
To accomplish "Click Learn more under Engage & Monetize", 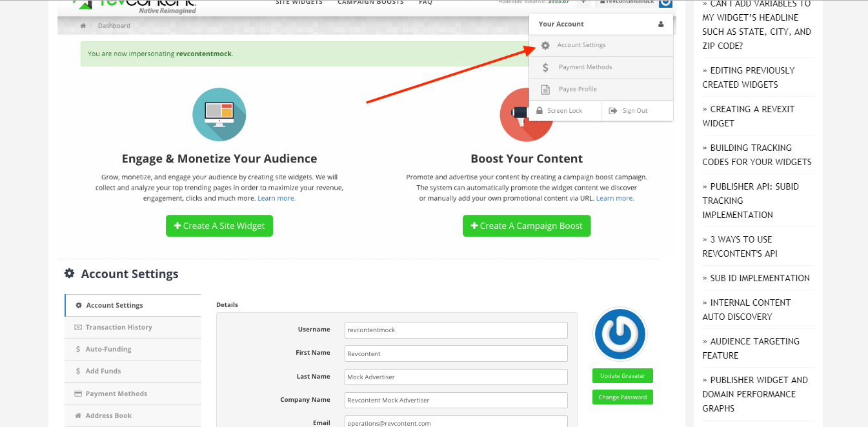I will (x=276, y=199).
